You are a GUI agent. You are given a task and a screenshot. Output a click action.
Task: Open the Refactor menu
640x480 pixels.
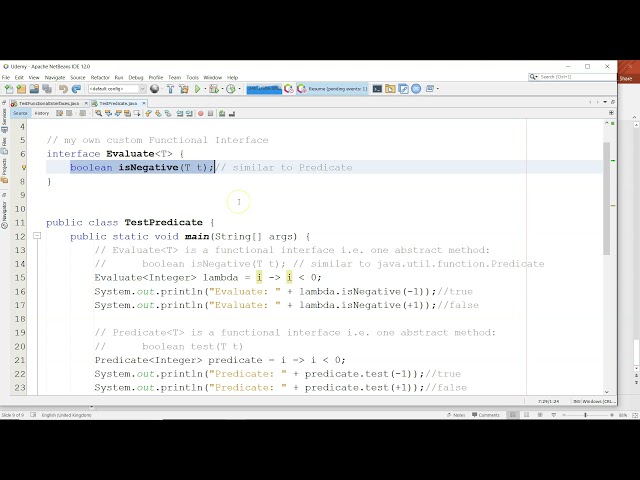tap(100, 78)
